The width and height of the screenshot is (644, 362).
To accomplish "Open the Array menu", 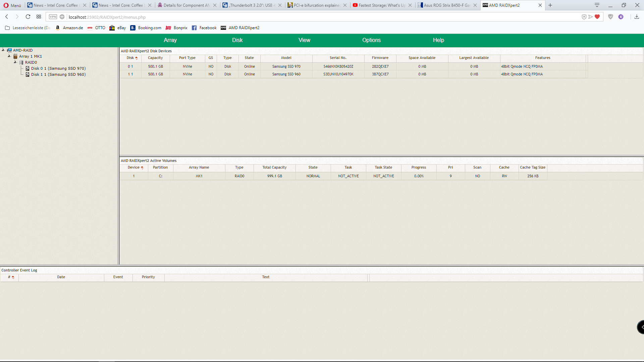I will (x=170, y=40).
